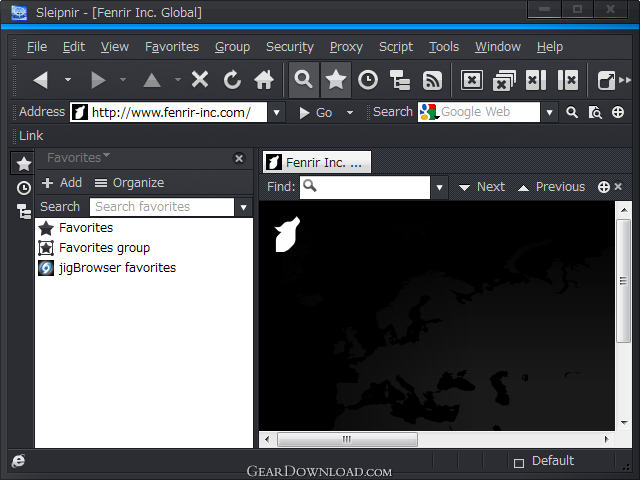Click the Find text input field

pyautogui.click(x=365, y=187)
